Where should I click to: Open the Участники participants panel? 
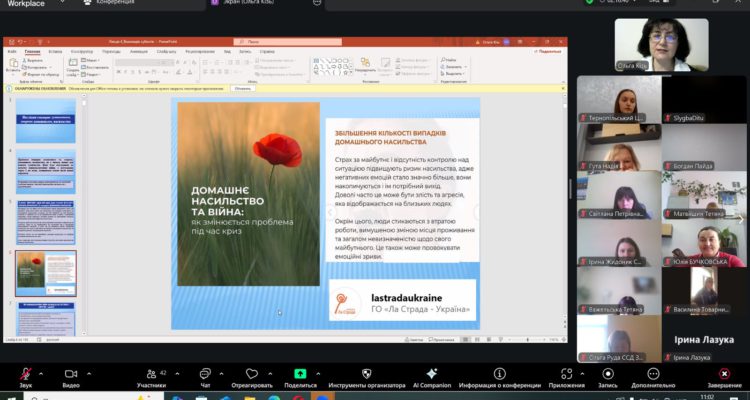[151, 374]
